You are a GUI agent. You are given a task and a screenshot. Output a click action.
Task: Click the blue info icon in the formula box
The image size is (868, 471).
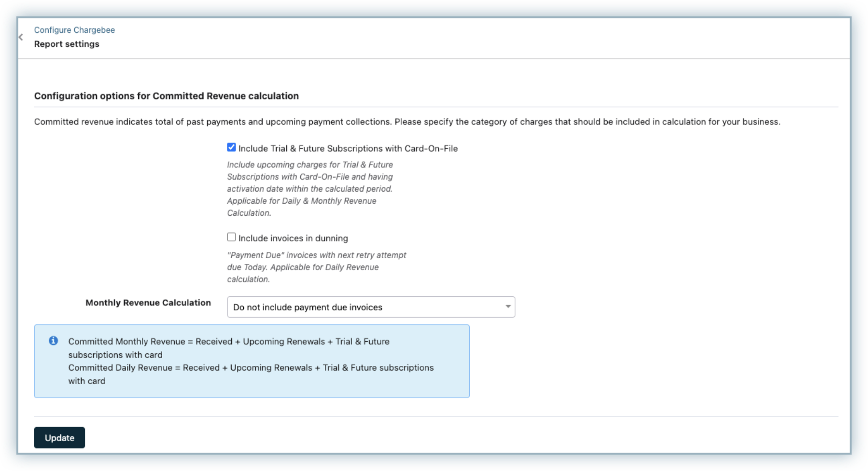click(53, 341)
